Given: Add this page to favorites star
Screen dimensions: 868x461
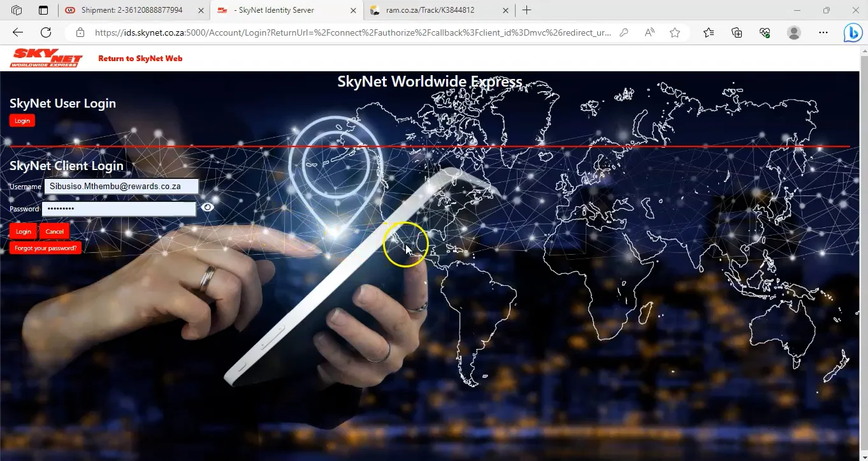Looking at the screenshot, I should [675, 32].
